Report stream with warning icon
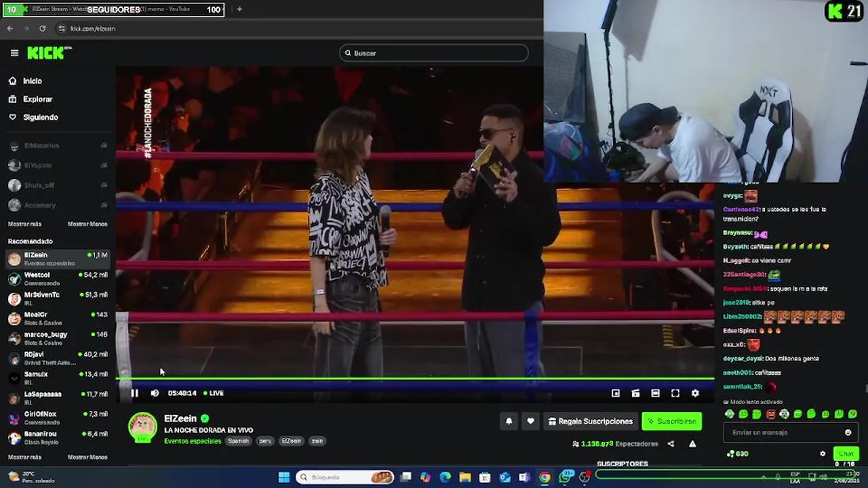 coord(692,444)
